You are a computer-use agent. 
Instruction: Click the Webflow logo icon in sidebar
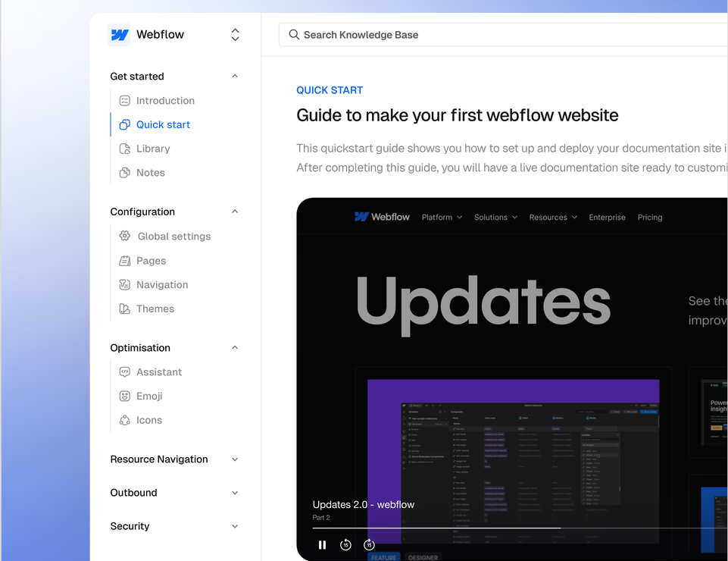(119, 35)
